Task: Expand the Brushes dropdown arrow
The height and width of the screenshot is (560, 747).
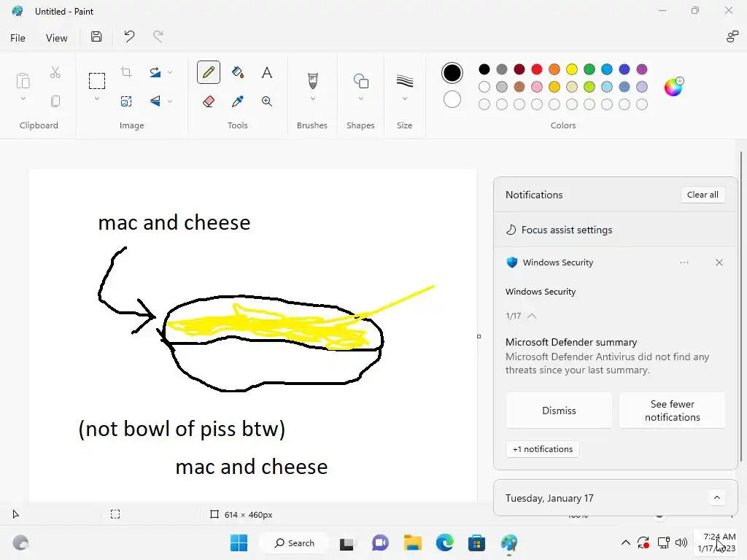Action: (x=312, y=98)
